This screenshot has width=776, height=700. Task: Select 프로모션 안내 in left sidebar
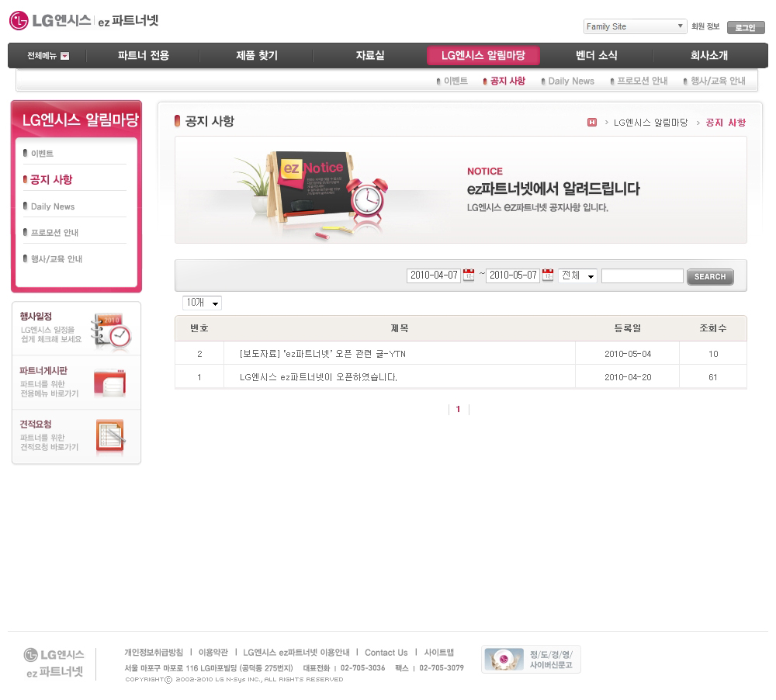[x=54, y=233]
